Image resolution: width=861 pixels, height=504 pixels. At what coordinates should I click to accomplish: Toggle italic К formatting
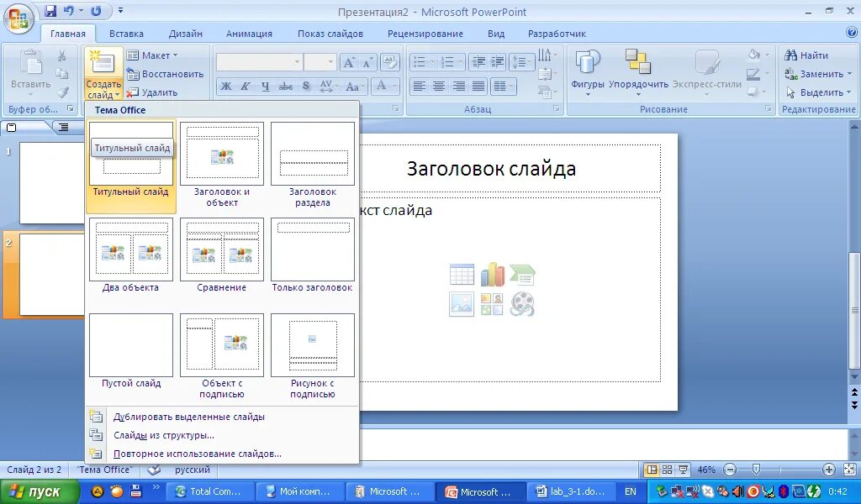point(246,87)
